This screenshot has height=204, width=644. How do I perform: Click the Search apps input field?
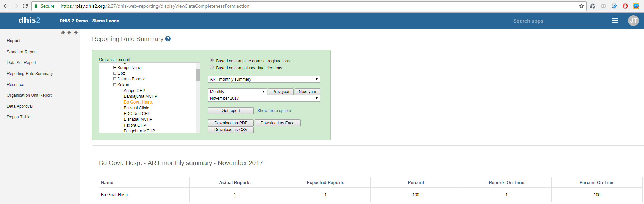tap(560, 21)
